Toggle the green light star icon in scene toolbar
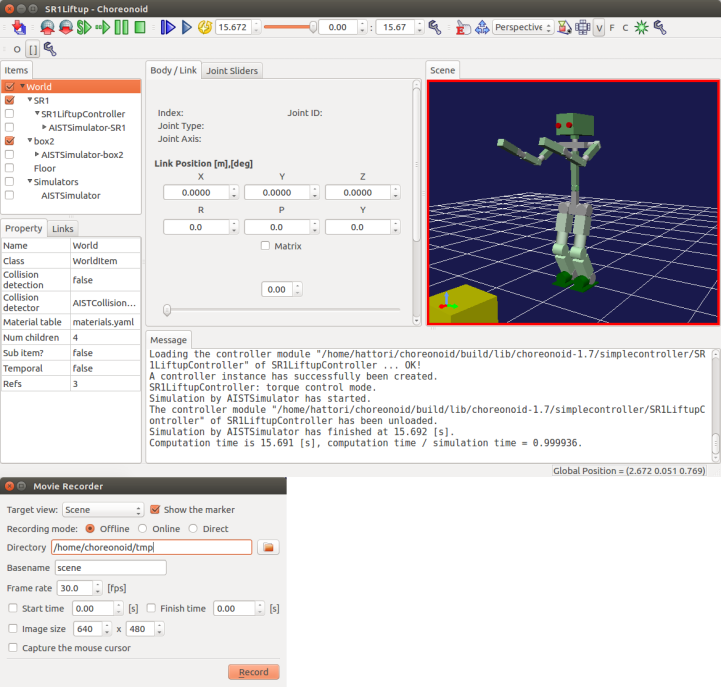Image resolution: width=721 pixels, height=687 pixels. point(641,27)
